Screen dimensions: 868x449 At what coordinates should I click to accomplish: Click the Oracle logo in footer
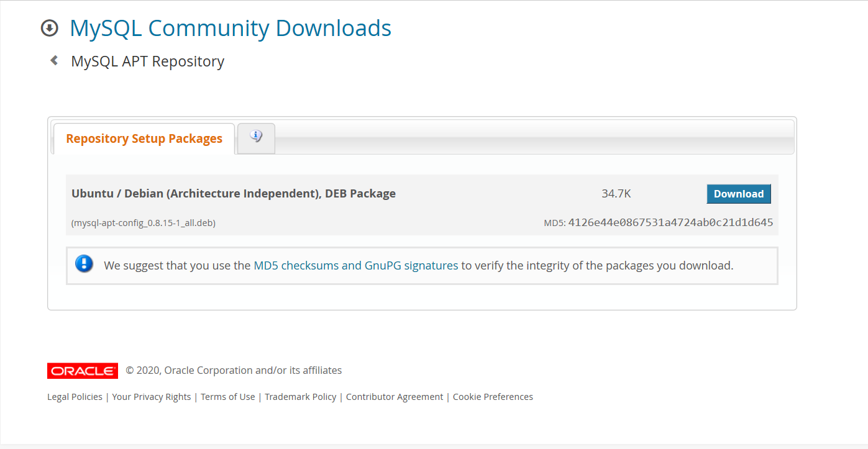[x=83, y=371]
